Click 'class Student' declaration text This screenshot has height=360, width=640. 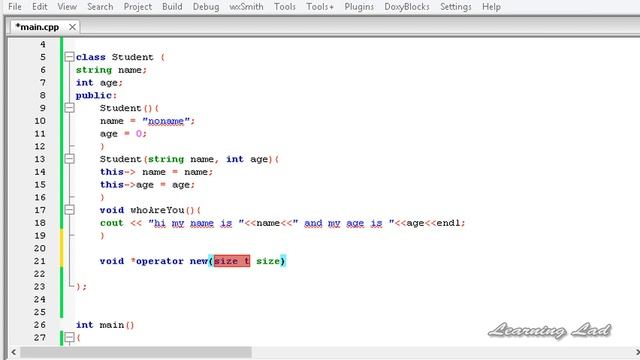coord(115,57)
